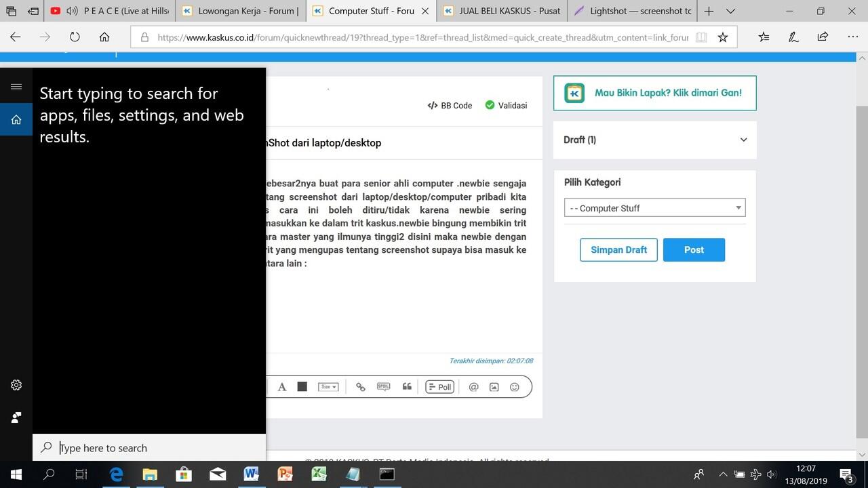Image resolution: width=868 pixels, height=488 pixels.
Task: Click the blue Post button
Action: pos(694,249)
